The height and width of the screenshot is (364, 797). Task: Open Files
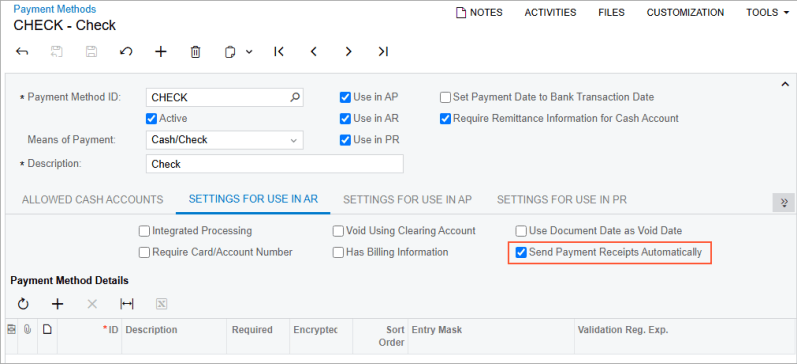point(611,13)
